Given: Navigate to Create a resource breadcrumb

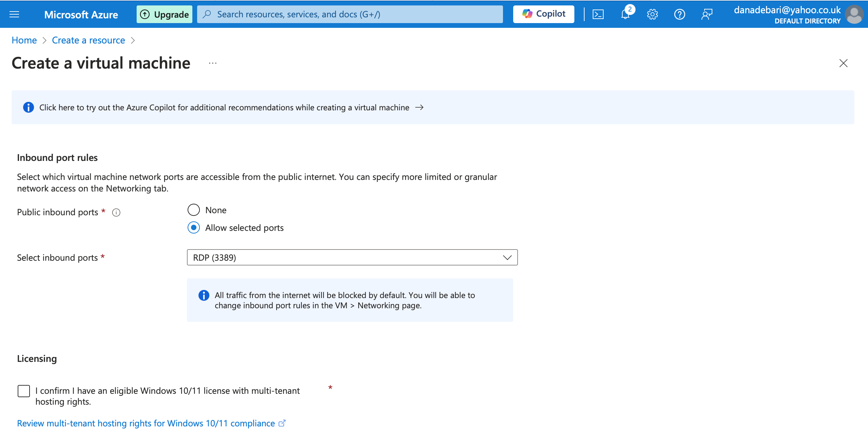Looking at the screenshot, I should 88,40.
